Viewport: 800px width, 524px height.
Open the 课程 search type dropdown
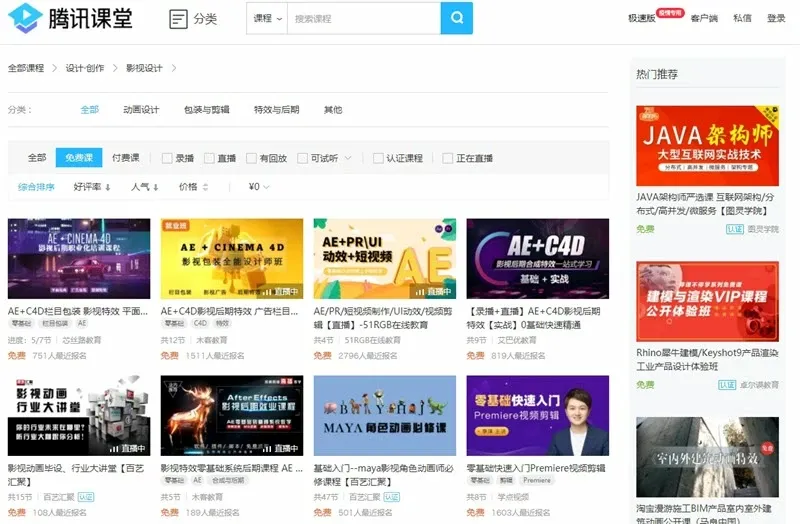[267, 18]
